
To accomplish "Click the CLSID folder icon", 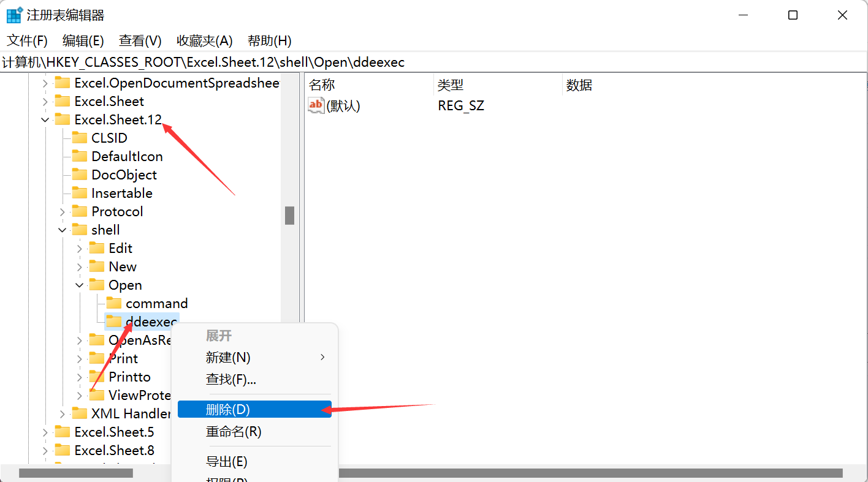I will coord(80,138).
